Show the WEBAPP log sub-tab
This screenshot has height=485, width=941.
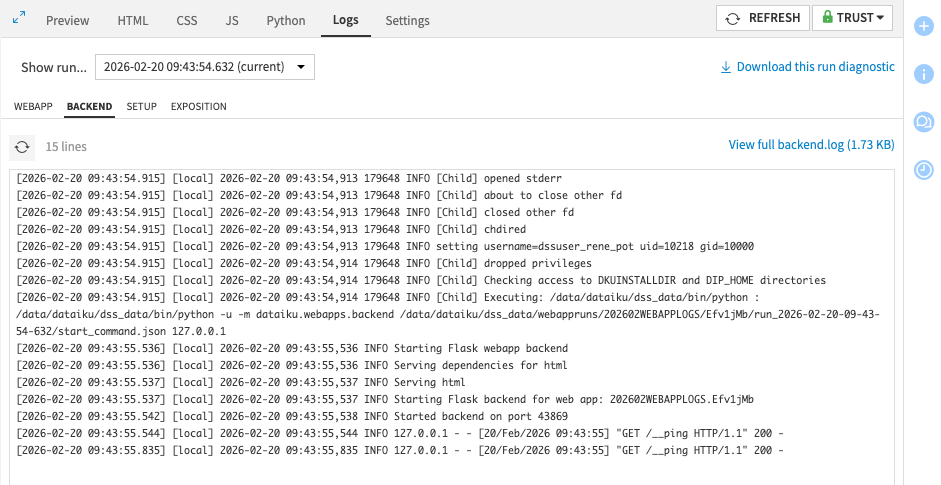pos(33,106)
